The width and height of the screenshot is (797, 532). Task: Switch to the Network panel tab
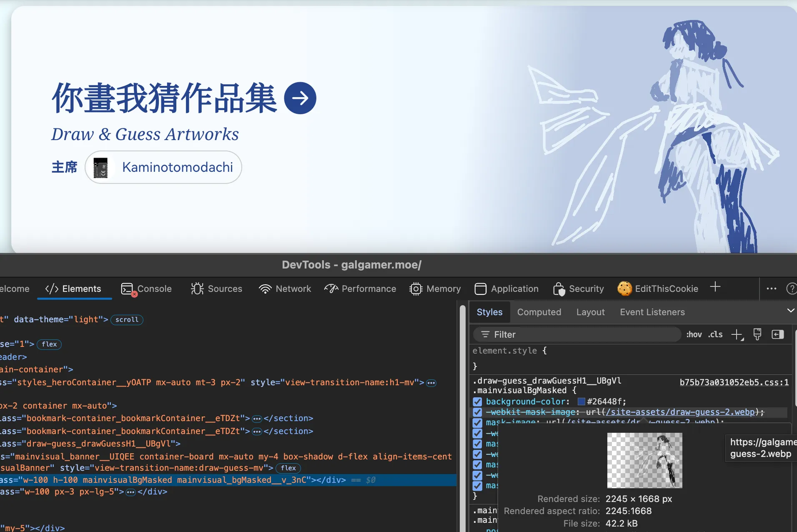[x=285, y=289]
